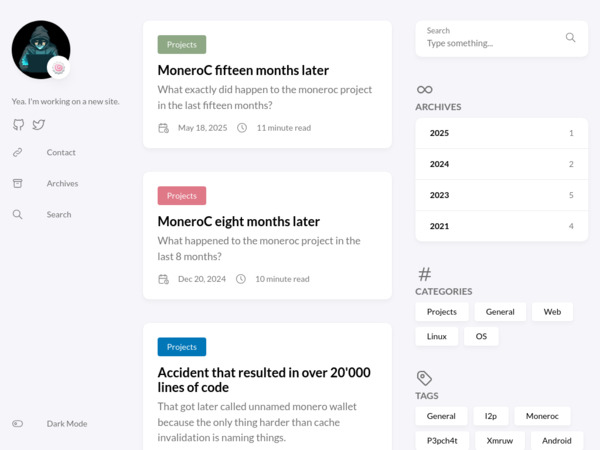Click the hooded hacker avatar image
Screen dimensions: 600x450
tap(41, 50)
